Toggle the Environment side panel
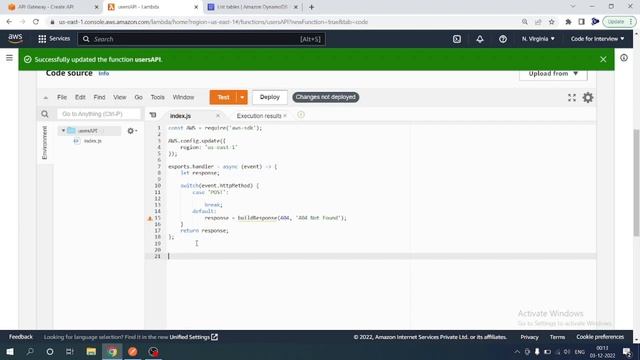Viewport: 640px width, 360px height. [44, 142]
